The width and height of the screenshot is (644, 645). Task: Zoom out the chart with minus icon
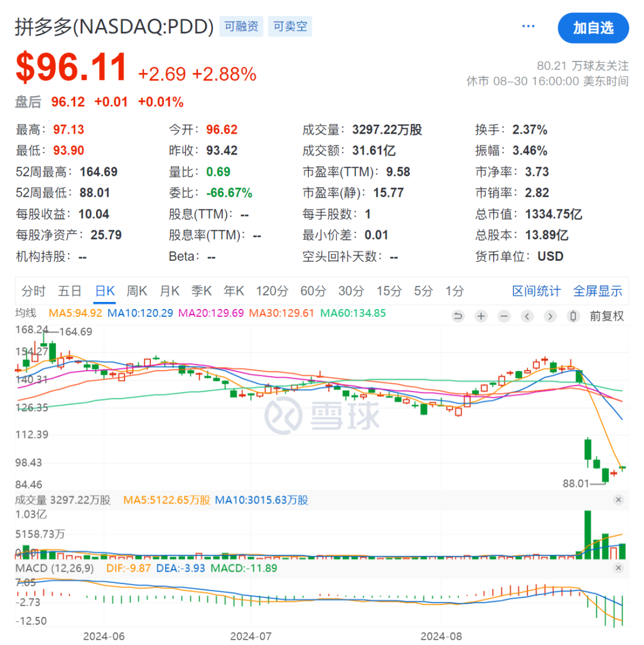pos(504,316)
